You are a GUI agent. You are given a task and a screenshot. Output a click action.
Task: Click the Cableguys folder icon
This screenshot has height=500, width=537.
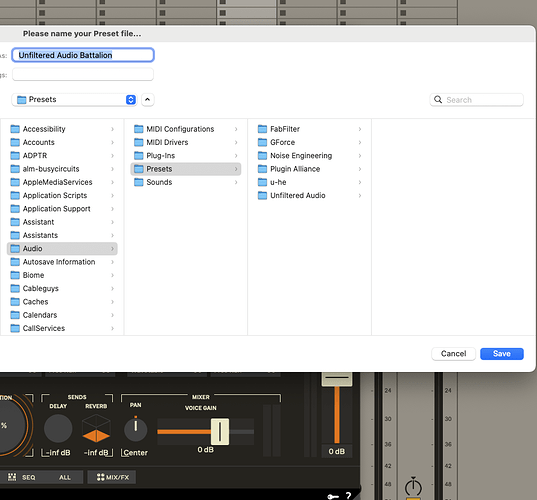click(15, 289)
